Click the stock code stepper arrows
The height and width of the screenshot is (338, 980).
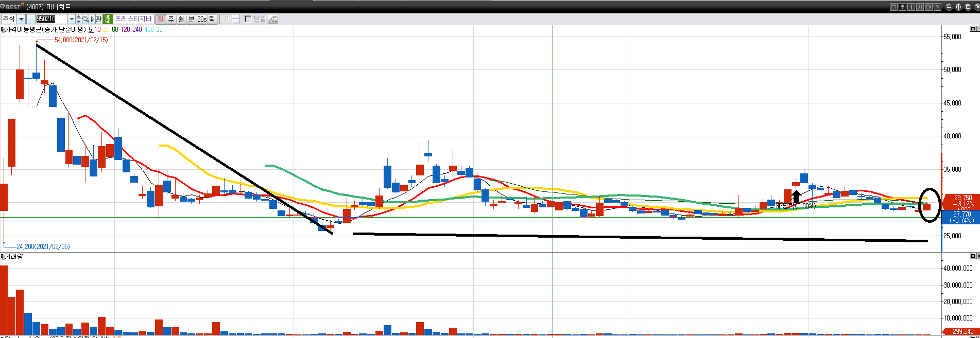coord(78,19)
